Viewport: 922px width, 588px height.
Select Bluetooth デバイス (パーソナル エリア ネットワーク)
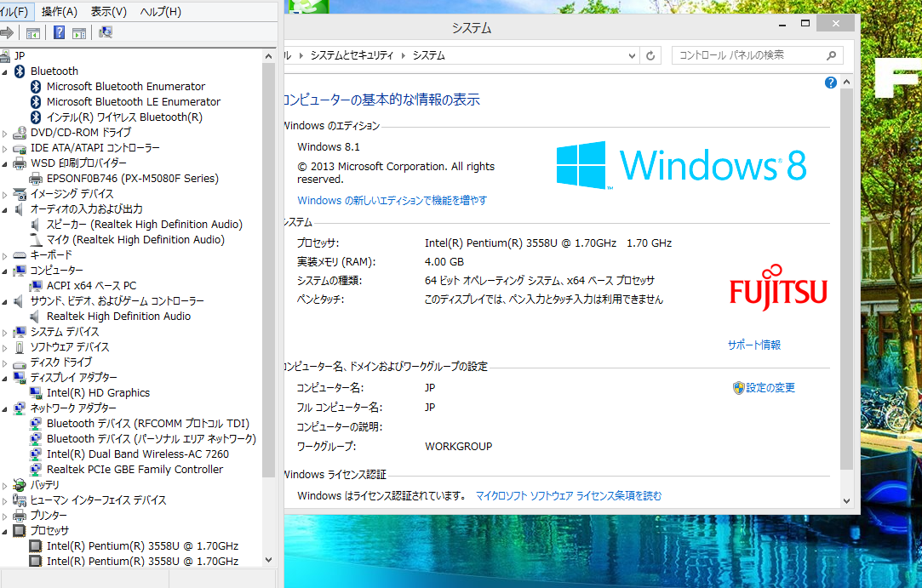click(x=152, y=438)
